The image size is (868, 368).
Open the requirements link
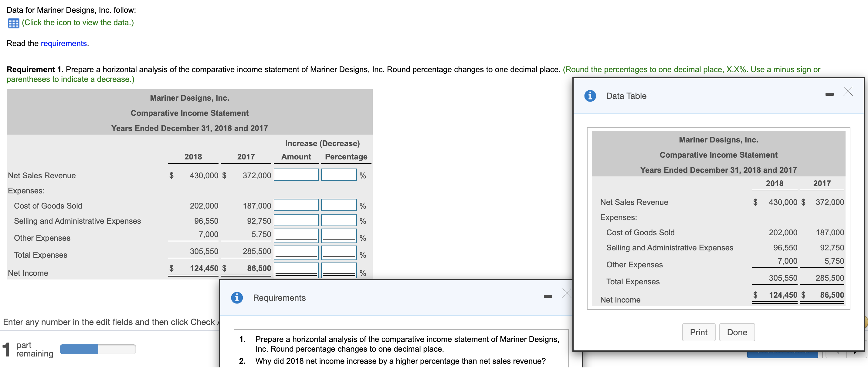pos(63,43)
